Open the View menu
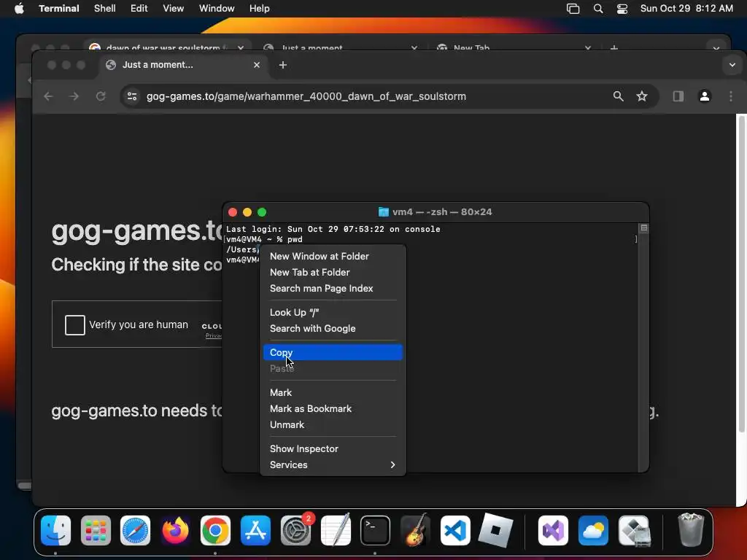 pos(173,9)
